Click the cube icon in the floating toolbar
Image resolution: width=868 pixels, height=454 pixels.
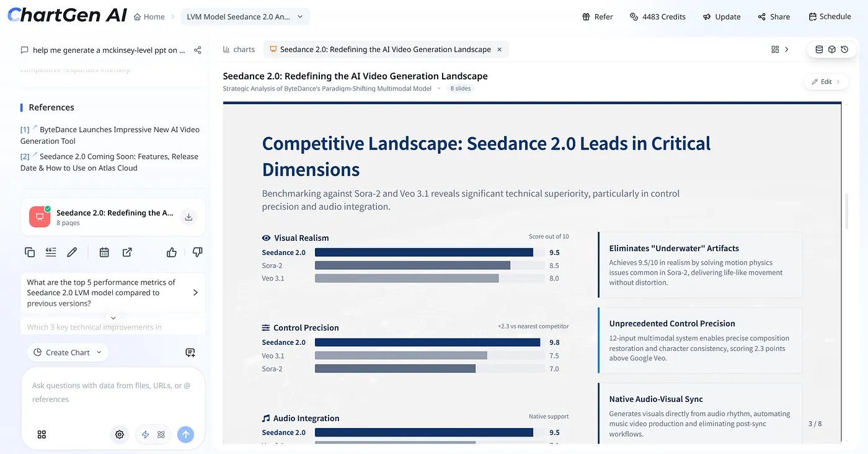(832, 50)
